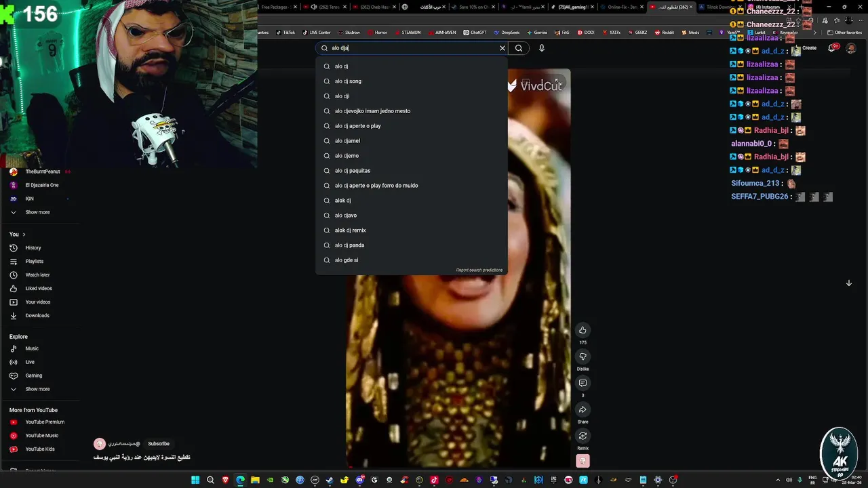
Task: Subscribe to the Short's channel
Action: (159, 444)
